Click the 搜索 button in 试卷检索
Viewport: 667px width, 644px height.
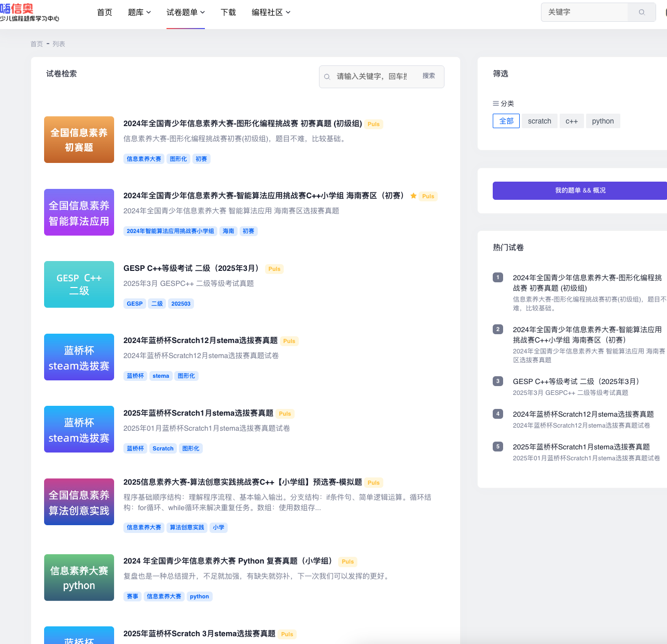tap(429, 76)
